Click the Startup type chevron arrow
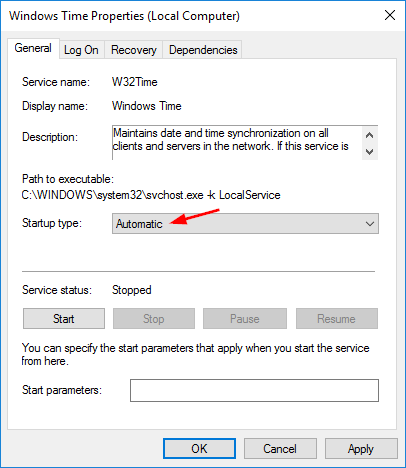The width and height of the screenshot is (406, 468). (x=370, y=224)
